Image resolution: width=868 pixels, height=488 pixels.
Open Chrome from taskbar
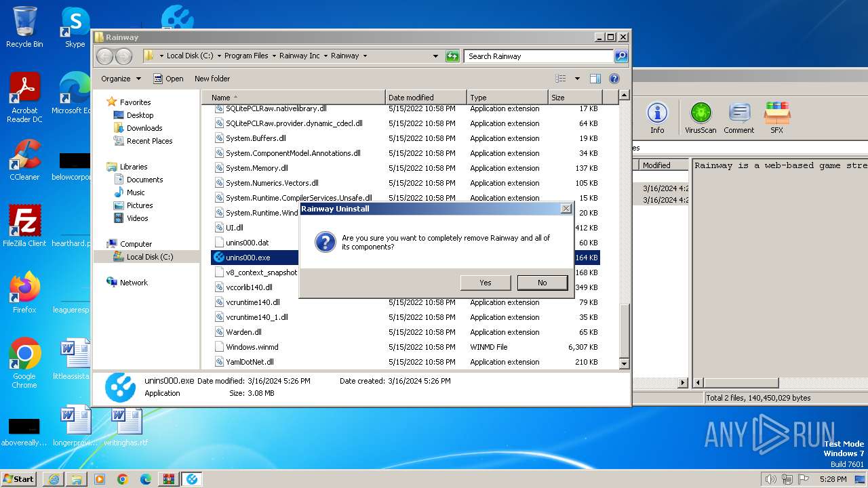pyautogui.click(x=123, y=479)
